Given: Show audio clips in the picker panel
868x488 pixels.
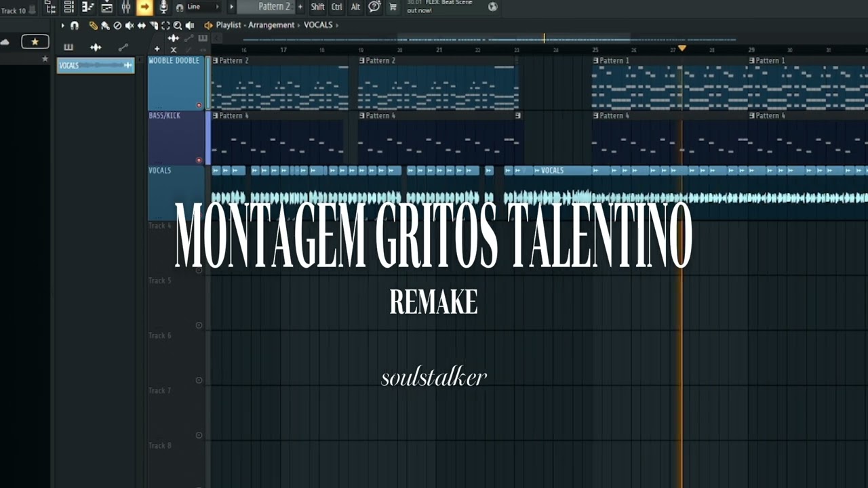Looking at the screenshot, I should [96, 47].
